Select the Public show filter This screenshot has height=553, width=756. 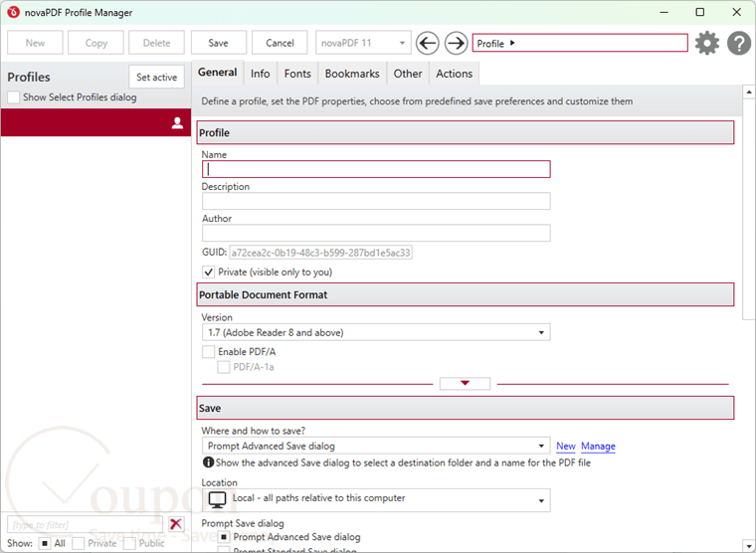point(129,543)
